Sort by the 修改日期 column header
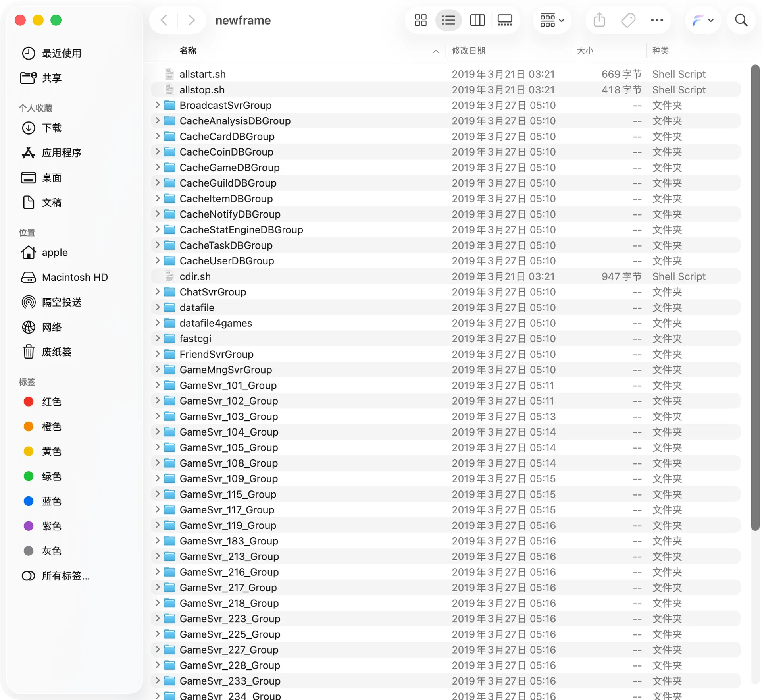 (x=468, y=51)
